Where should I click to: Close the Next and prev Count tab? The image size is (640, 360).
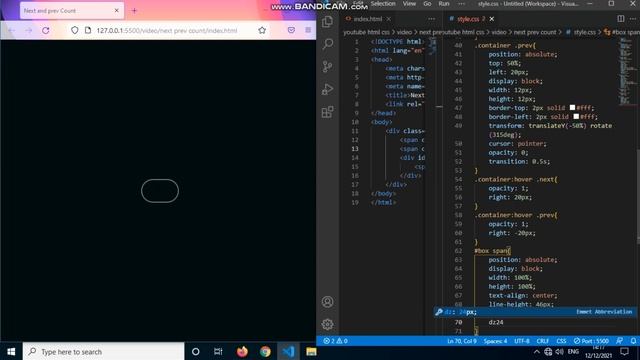[x=116, y=11]
